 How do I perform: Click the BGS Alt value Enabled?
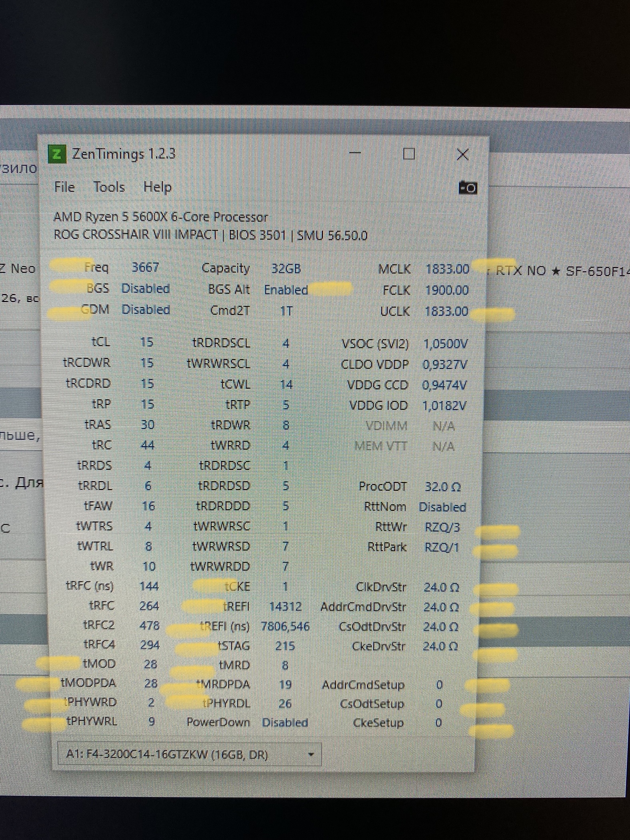tap(286, 290)
